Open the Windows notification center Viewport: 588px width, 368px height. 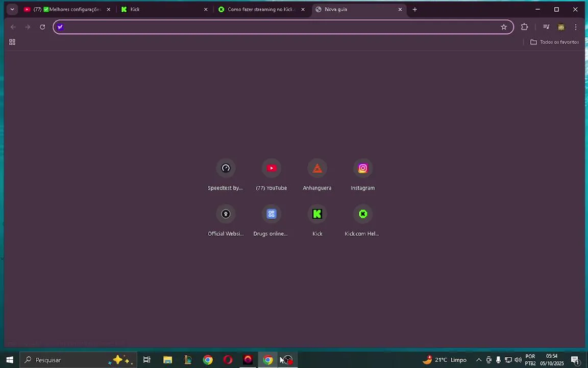coord(575,360)
